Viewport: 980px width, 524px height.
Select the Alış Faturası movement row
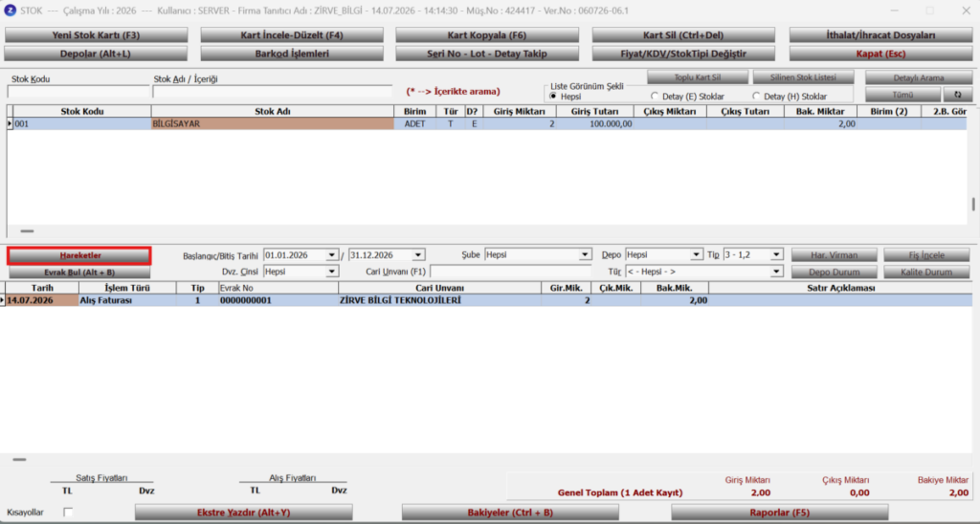pos(484,300)
